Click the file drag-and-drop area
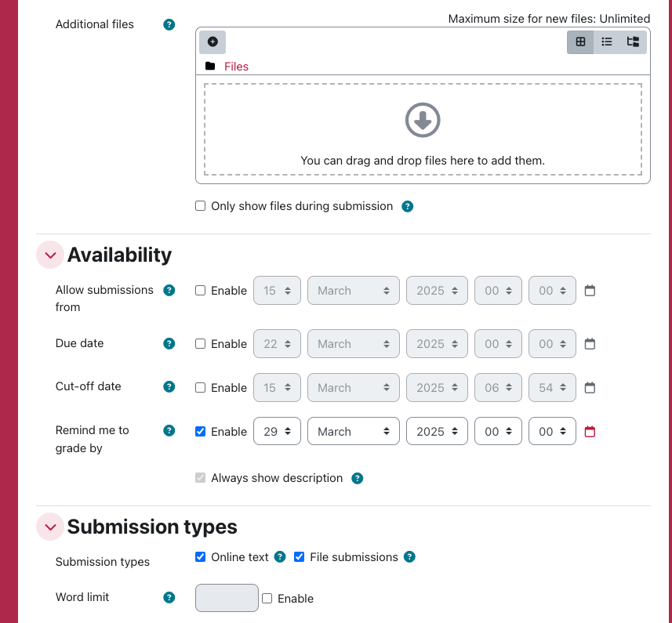This screenshot has height=623, width=672. pos(423,129)
